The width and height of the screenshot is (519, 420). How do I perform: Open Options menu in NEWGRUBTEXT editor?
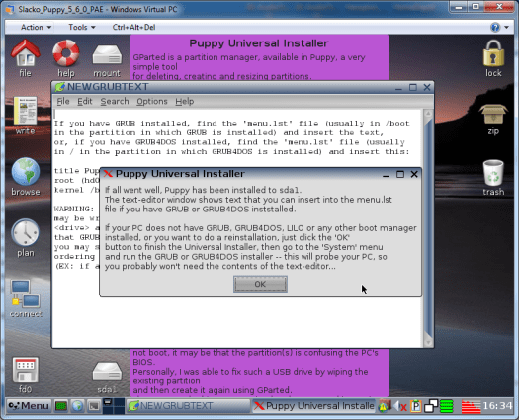pos(152,101)
